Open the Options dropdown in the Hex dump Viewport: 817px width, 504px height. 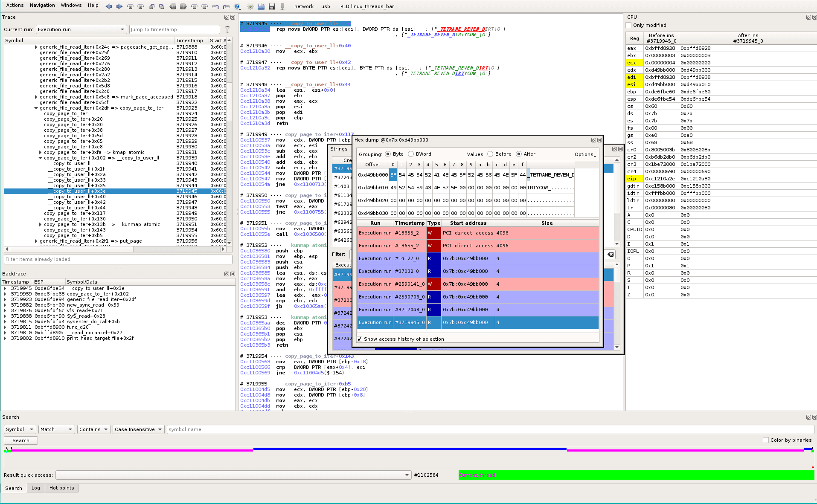tap(584, 154)
